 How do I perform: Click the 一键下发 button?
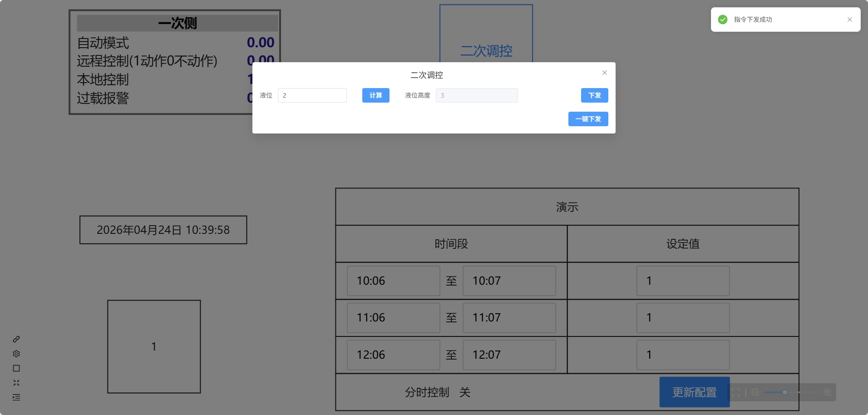pyautogui.click(x=588, y=119)
